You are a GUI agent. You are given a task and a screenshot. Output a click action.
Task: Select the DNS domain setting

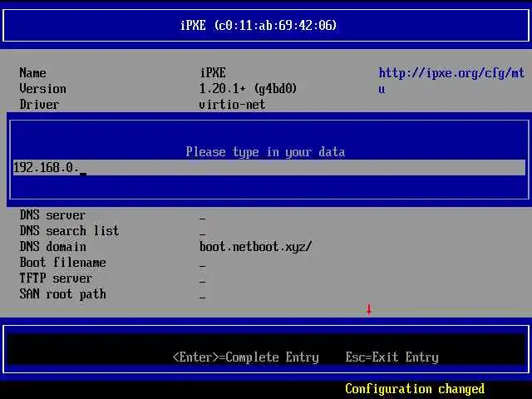click(52, 247)
